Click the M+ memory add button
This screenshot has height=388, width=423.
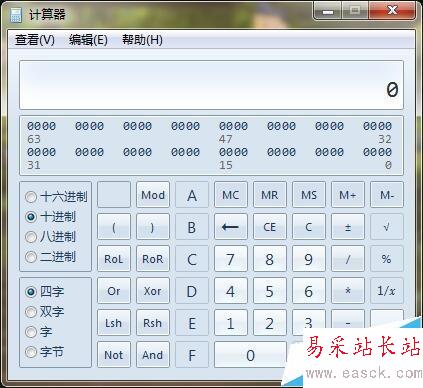[x=348, y=195]
